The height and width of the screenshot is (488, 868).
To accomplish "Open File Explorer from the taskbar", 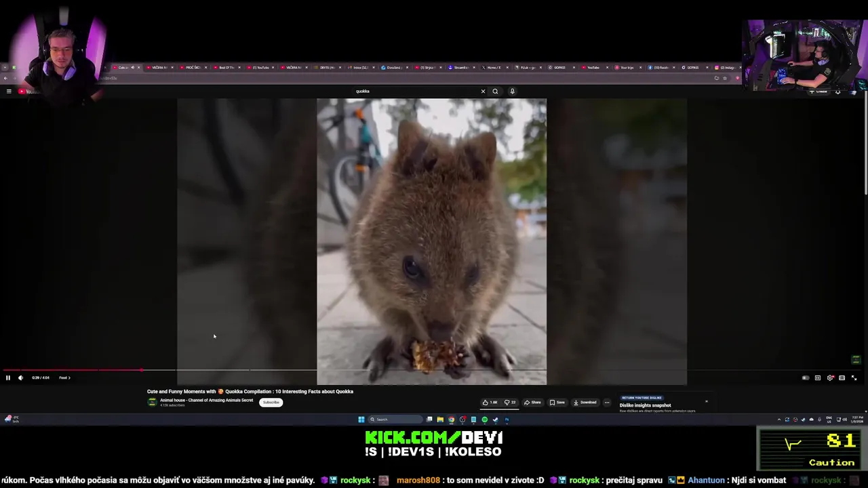I will point(440,420).
